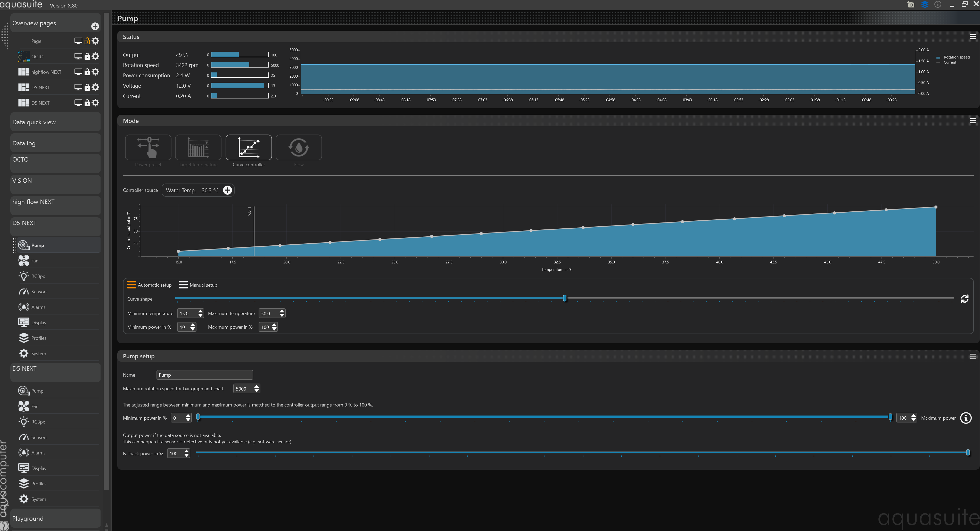Viewport: 980px width, 531px height.
Task: Open the Alarms page in sidebar
Action: pyautogui.click(x=38, y=307)
